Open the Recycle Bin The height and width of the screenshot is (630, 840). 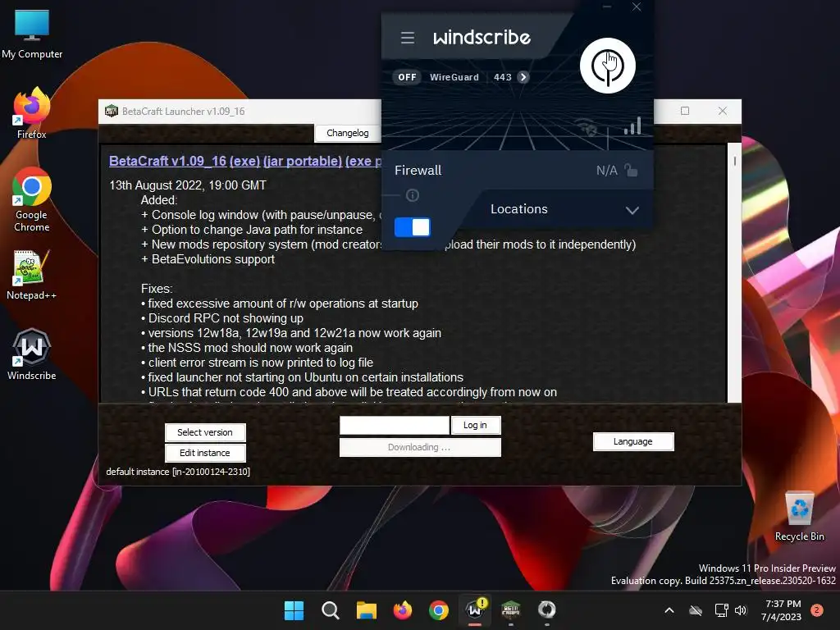pyautogui.click(x=800, y=517)
